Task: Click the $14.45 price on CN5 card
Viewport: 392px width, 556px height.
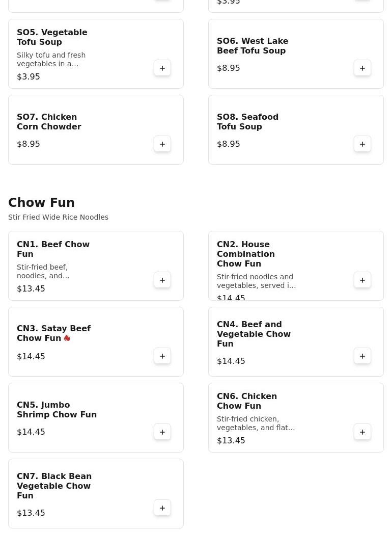Action: pos(31,432)
